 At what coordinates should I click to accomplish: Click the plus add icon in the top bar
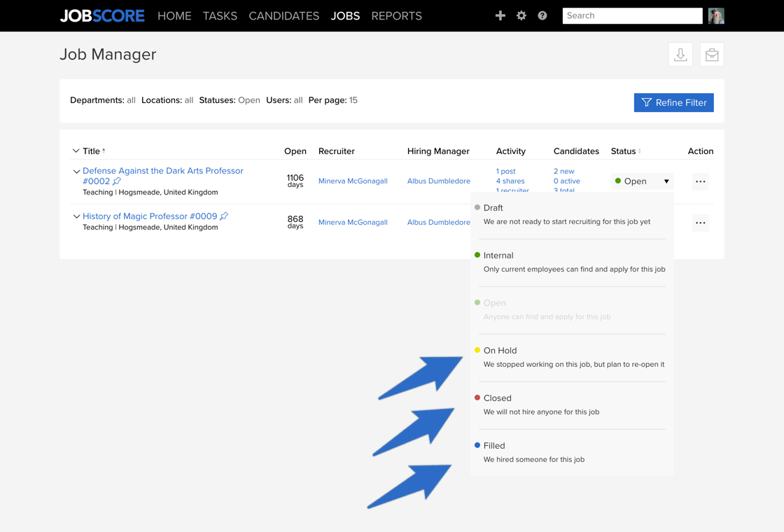[500, 15]
